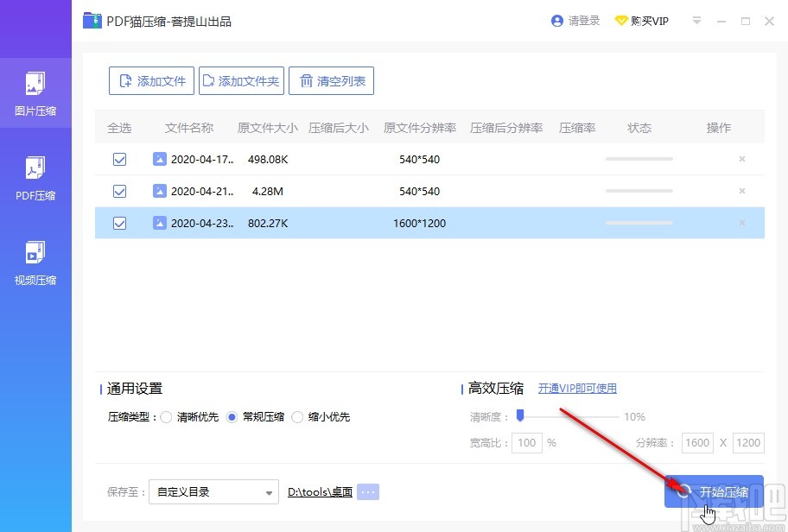Select file name 2020-04-17..
The image size is (788, 532).
click(202, 160)
